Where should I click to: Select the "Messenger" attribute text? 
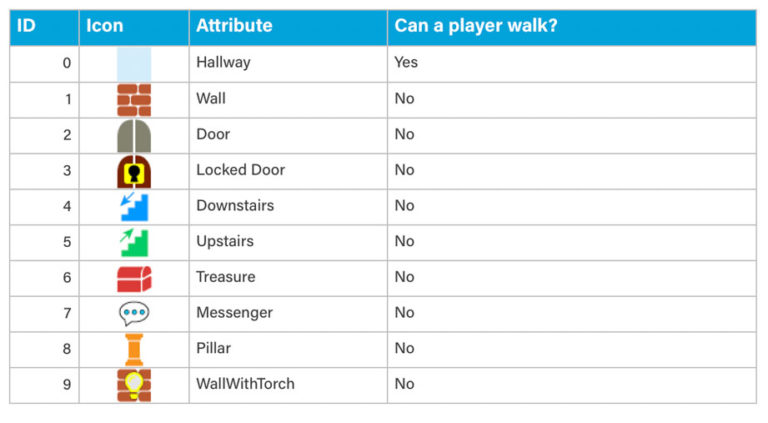point(234,313)
